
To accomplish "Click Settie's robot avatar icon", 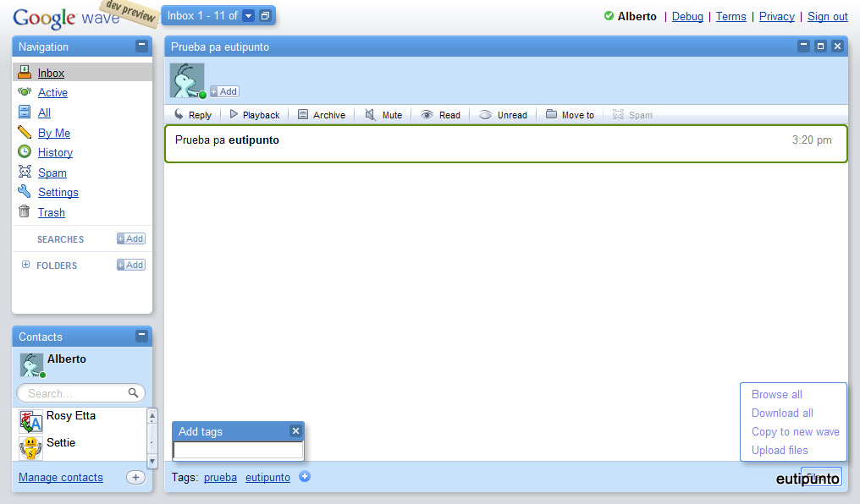I will point(30,448).
